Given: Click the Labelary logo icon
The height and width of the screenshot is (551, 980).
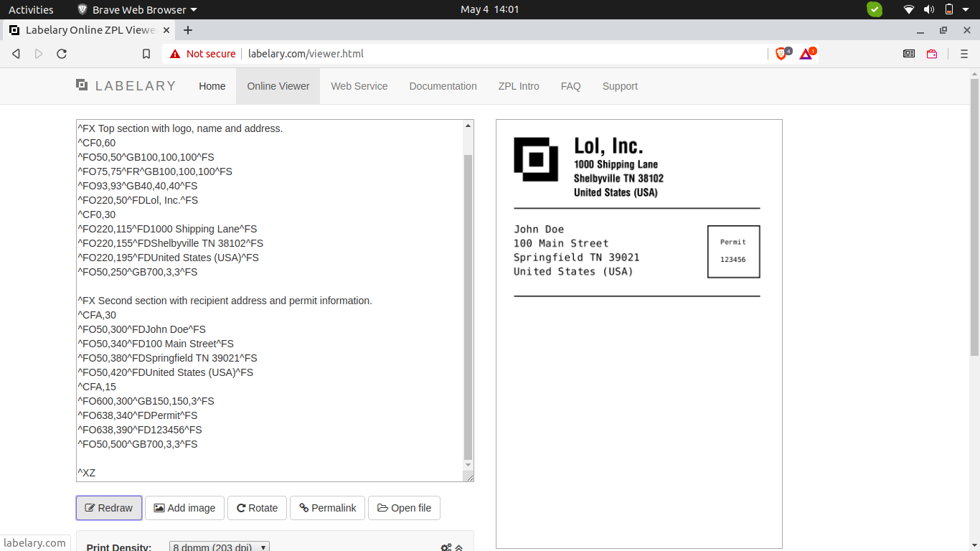Looking at the screenshot, I should pos(80,85).
